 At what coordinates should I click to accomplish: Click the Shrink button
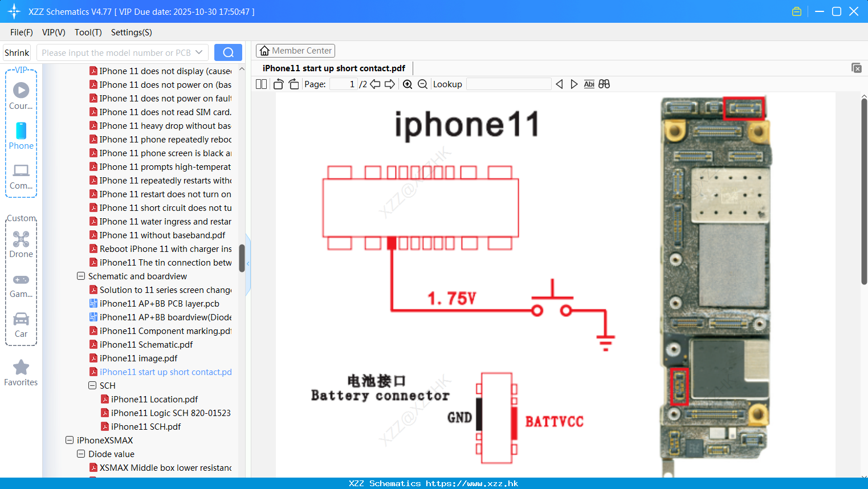coord(17,52)
